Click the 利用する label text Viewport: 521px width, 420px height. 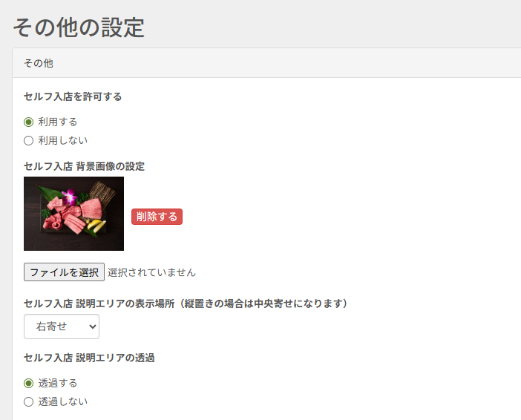coord(57,122)
